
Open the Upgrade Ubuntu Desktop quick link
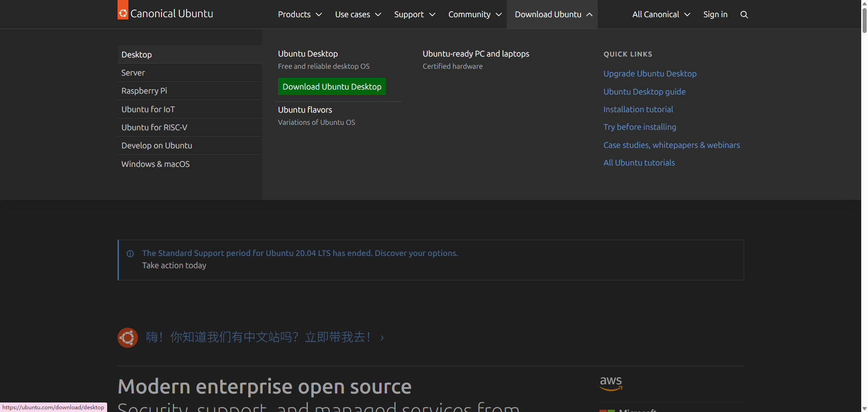(650, 74)
